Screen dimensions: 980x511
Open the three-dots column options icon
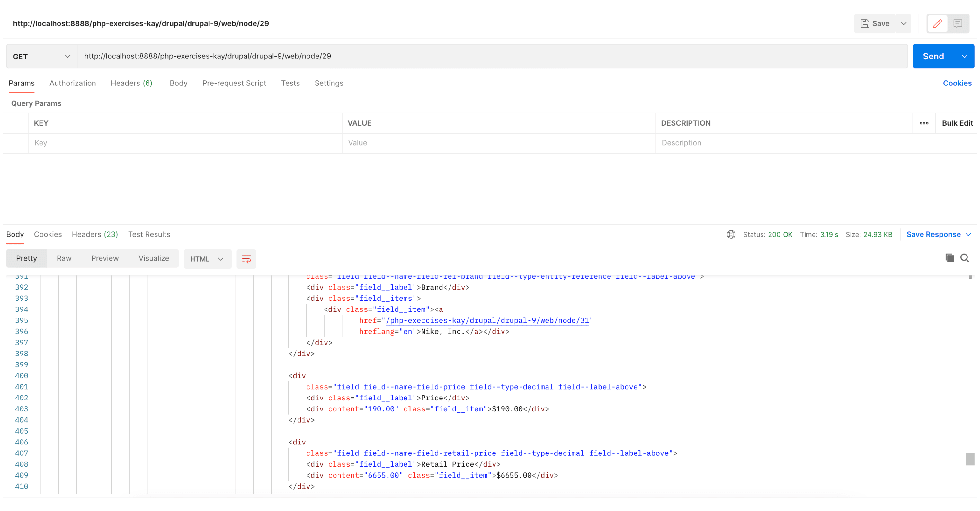(x=924, y=123)
